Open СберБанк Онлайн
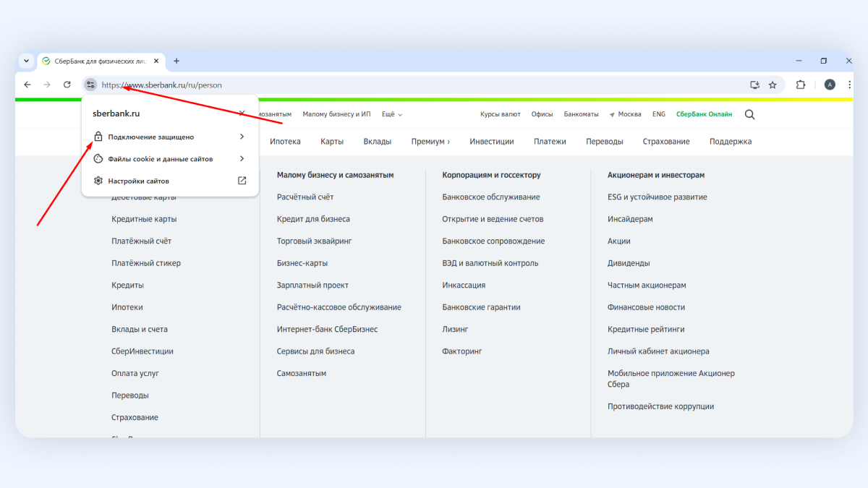 point(704,114)
